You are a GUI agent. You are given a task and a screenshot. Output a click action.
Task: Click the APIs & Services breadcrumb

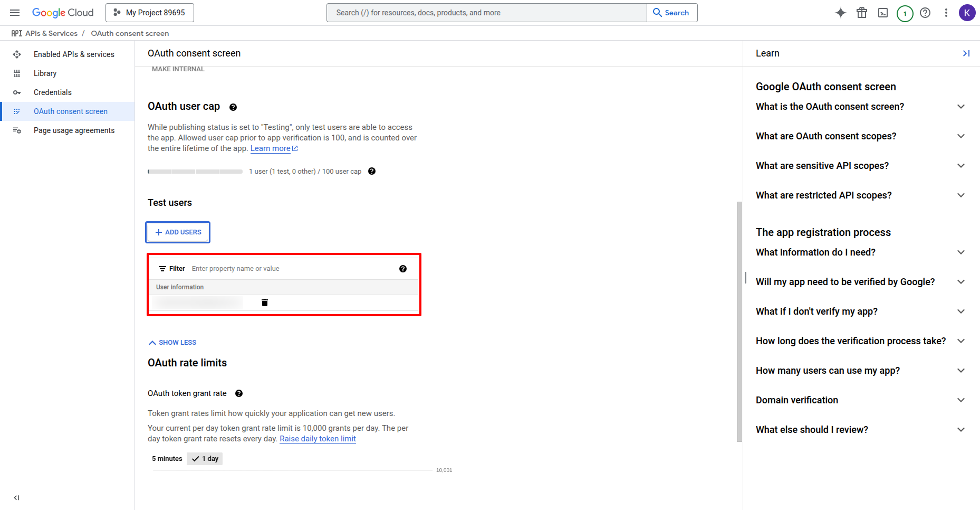coord(51,33)
